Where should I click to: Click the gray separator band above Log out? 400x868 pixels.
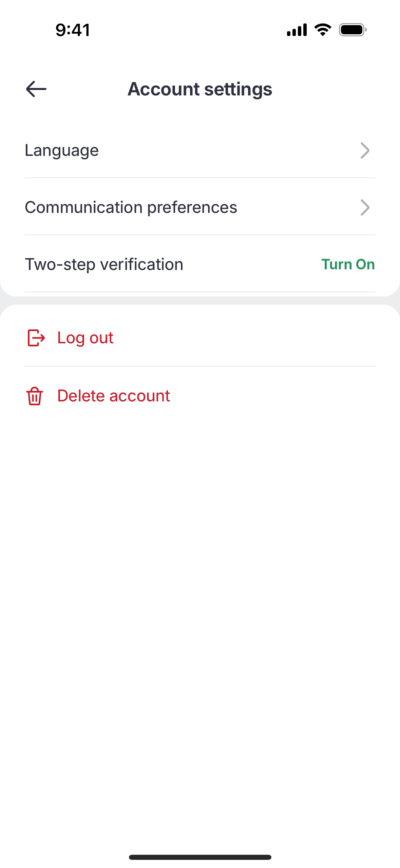(200, 301)
